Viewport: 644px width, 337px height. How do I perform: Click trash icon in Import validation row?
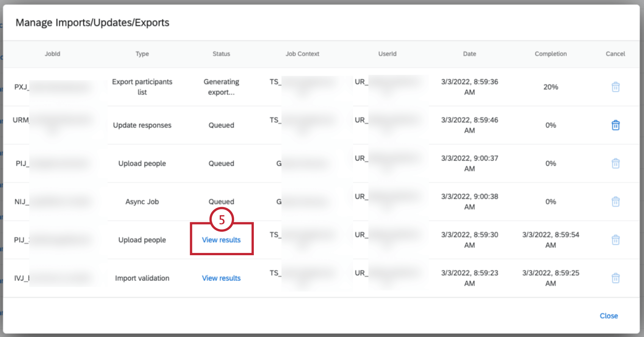(x=616, y=278)
